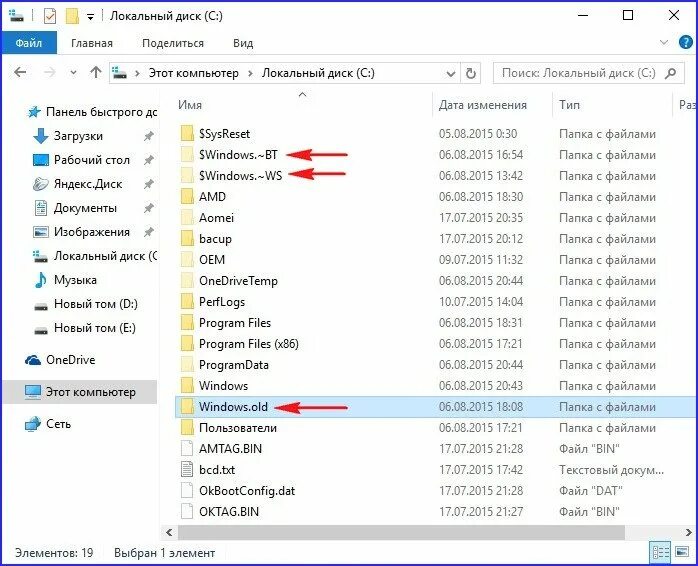Viewport: 698px width, 566px height.
Task: Switch to the Вид ribbon tab
Action: 243,43
